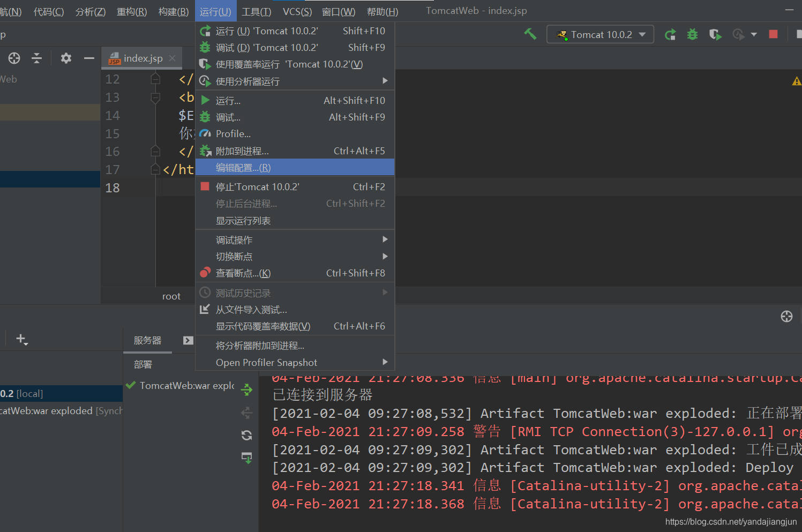Open the 分析(Z) menu
802x532 pixels.
[x=91, y=11]
